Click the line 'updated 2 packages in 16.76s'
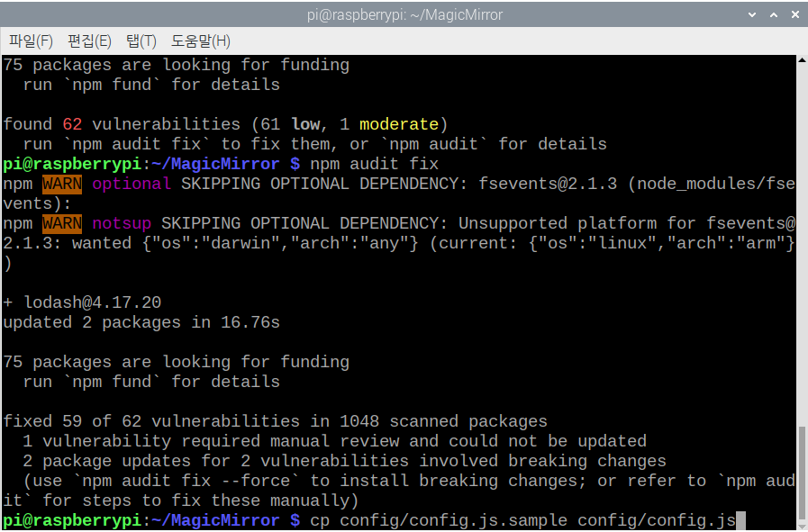808x532 pixels. [141, 322]
